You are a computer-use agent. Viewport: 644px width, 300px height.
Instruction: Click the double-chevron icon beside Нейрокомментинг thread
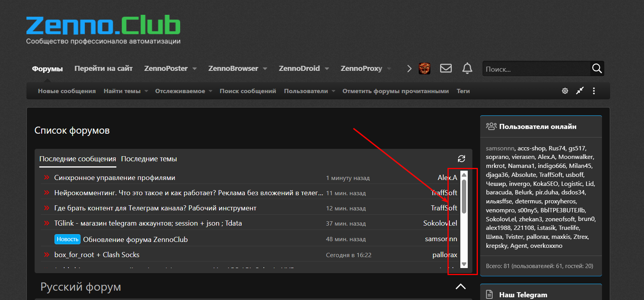(x=47, y=193)
